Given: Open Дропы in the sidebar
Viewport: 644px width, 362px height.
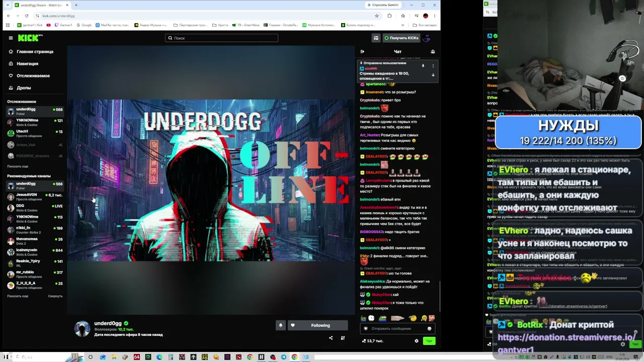Looking at the screenshot, I should [x=20, y=88].
